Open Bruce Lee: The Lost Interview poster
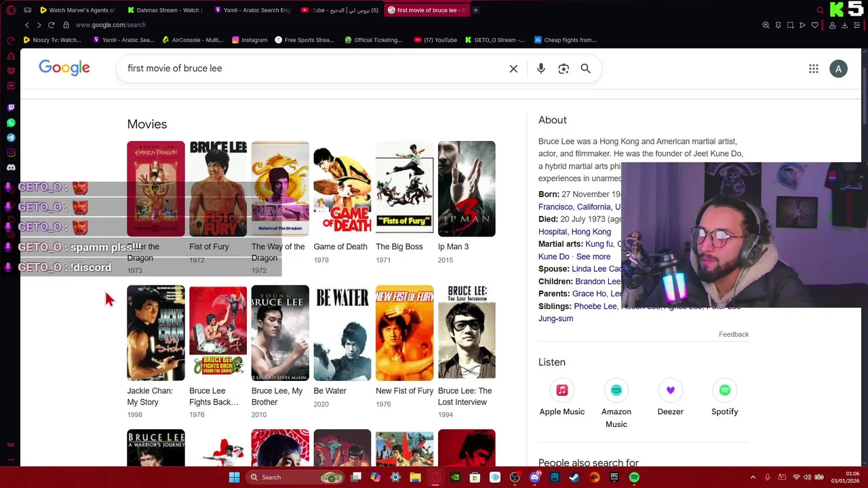 pyautogui.click(x=467, y=333)
